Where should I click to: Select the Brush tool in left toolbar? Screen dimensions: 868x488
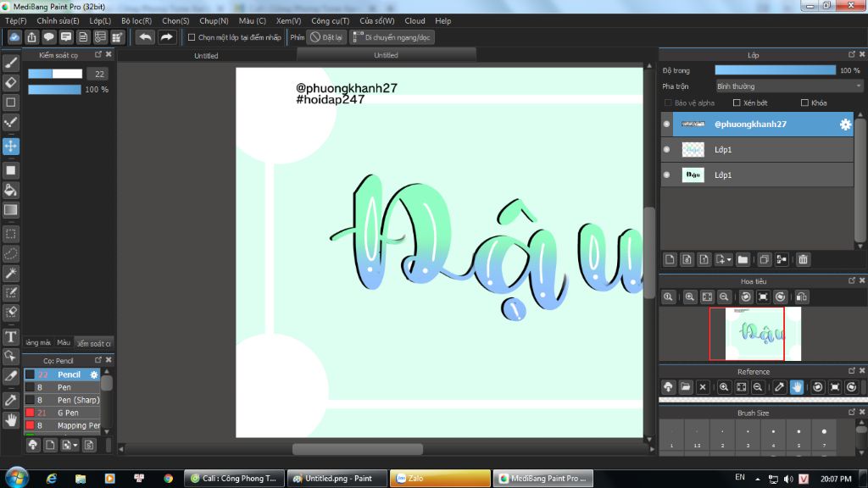tap(10, 63)
